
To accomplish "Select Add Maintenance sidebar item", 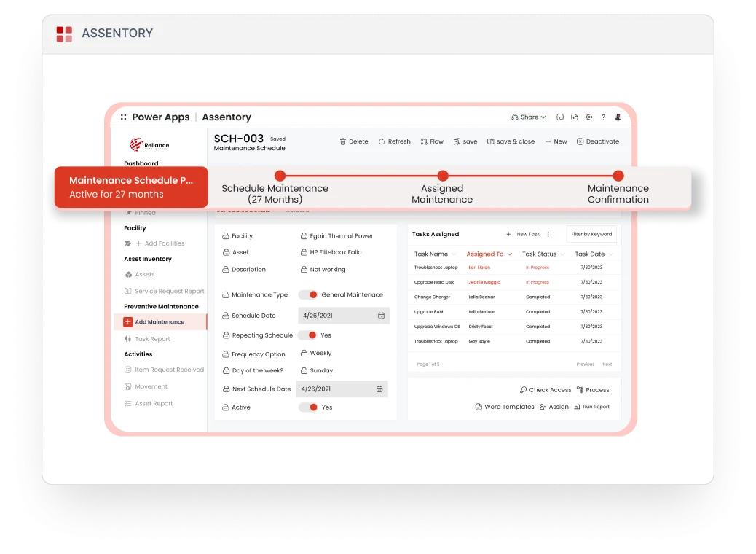I will pyautogui.click(x=160, y=322).
